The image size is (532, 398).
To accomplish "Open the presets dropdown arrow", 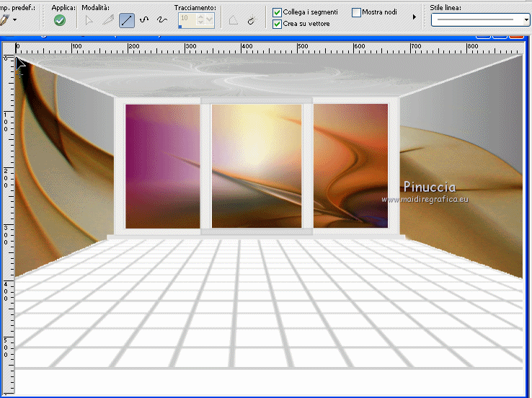I will (x=14, y=20).
